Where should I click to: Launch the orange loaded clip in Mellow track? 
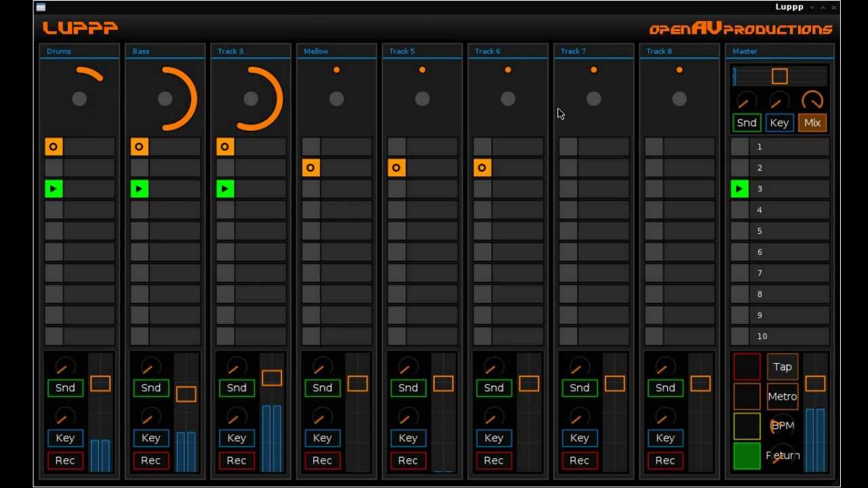[x=311, y=168]
